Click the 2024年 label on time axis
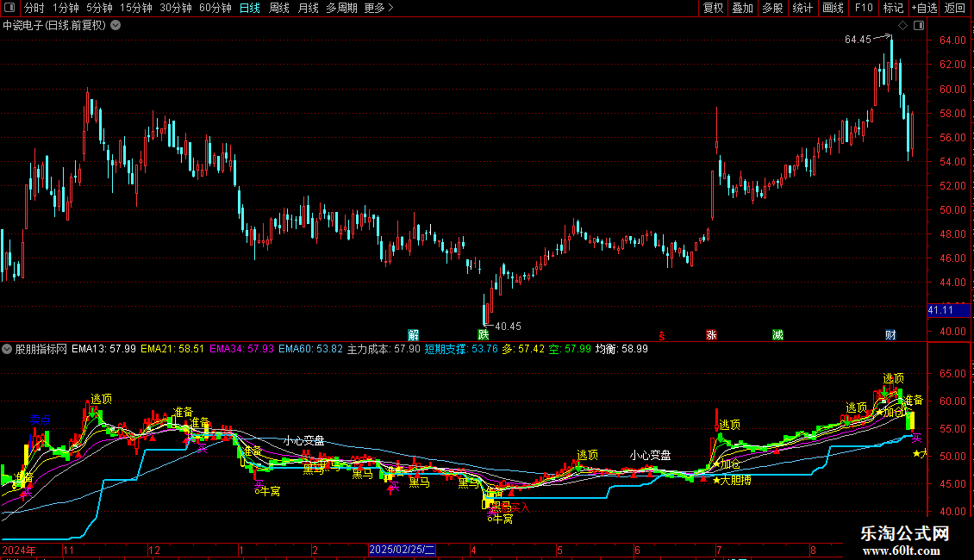The width and height of the screenshot is (974, 560). 19,550
